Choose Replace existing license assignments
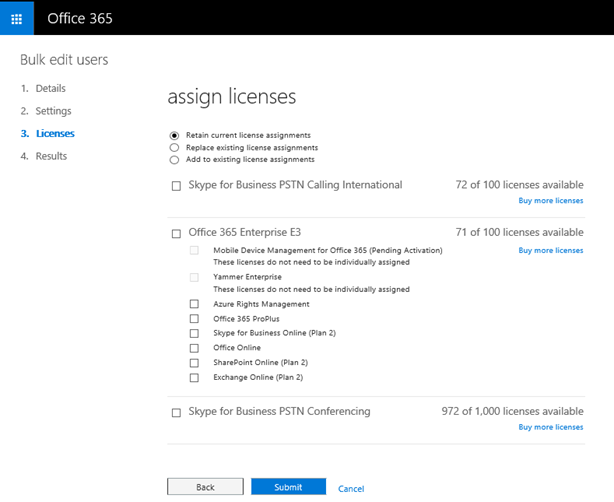The height and width of the screenshot is (502, 614). pos(174,148)
